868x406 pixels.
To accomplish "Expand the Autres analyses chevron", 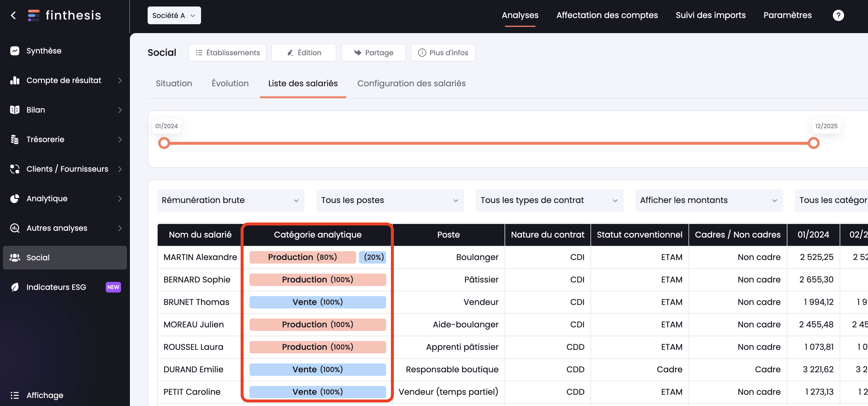I will [x=120, y=228].
